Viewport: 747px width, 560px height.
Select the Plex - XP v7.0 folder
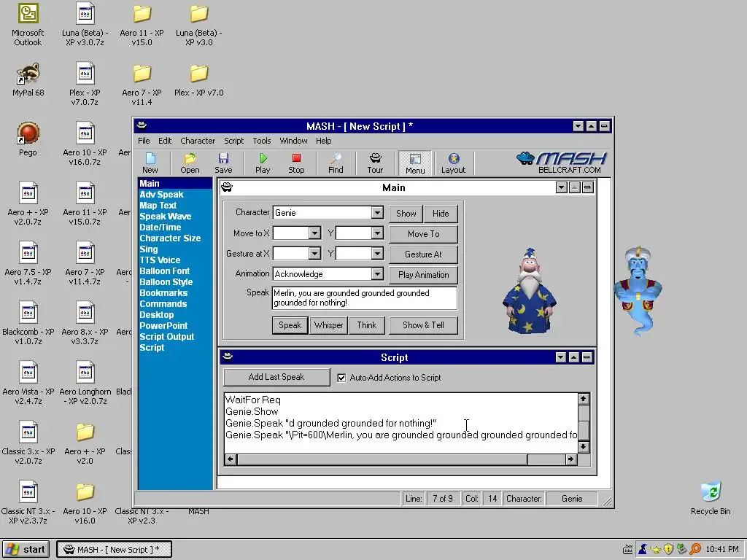click(198, 79)
